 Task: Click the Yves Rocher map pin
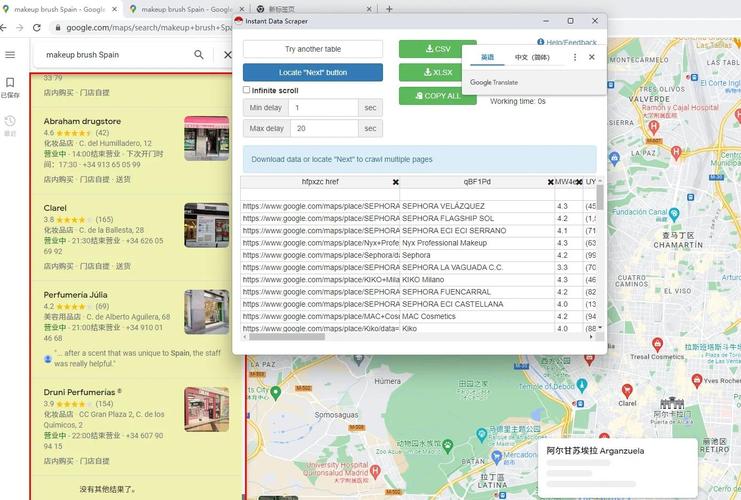pyautogui.click(x=697, y=380)
